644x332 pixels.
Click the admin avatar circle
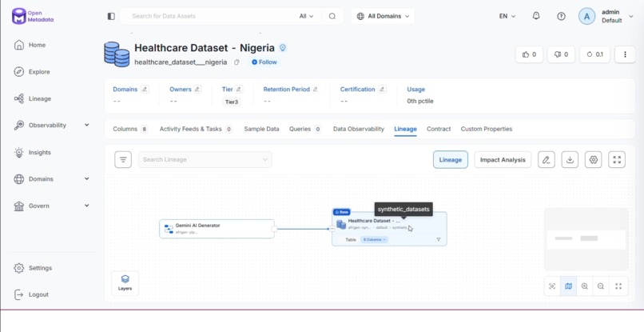587,16
